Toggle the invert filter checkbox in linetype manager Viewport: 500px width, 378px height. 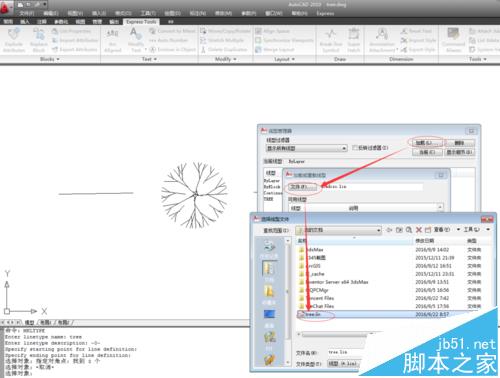[x=355, y=147]
